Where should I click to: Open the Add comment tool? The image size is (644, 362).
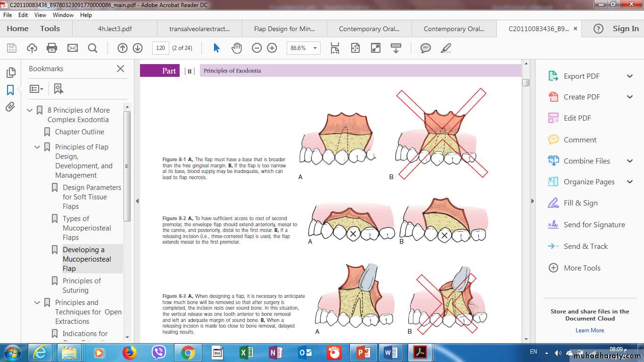coord(425,48)
